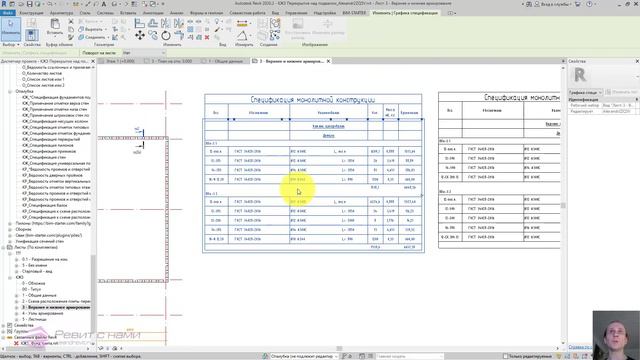
Task: Expand the 'Группы' tree node
Action: [4, 331]
